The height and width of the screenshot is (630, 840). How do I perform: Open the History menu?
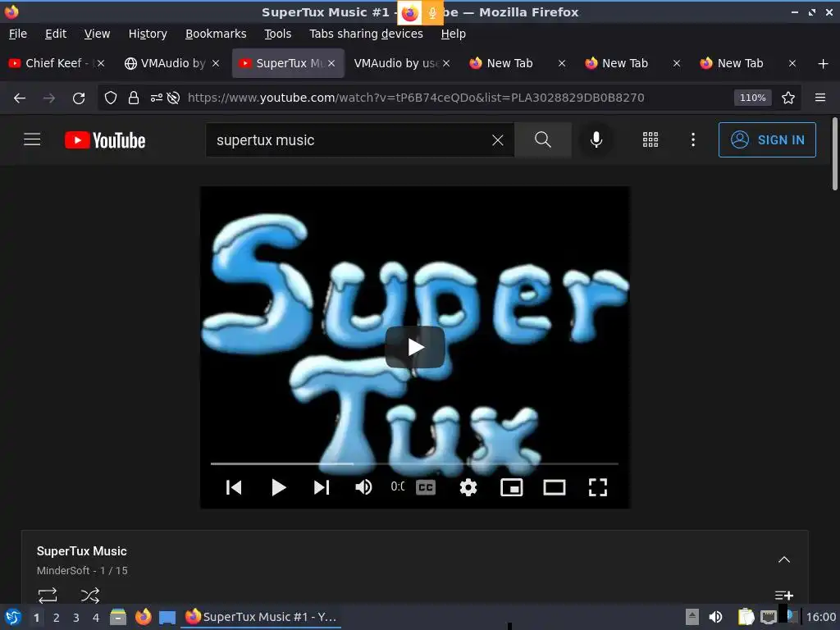pyautogui.click(x=148, y=34)
